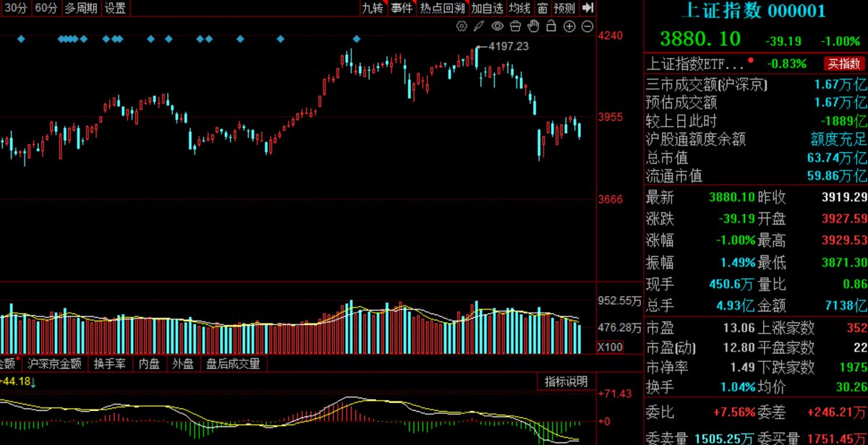Click 3666 price axis label
Screen dimensions: 868x445
pos(612,199)
